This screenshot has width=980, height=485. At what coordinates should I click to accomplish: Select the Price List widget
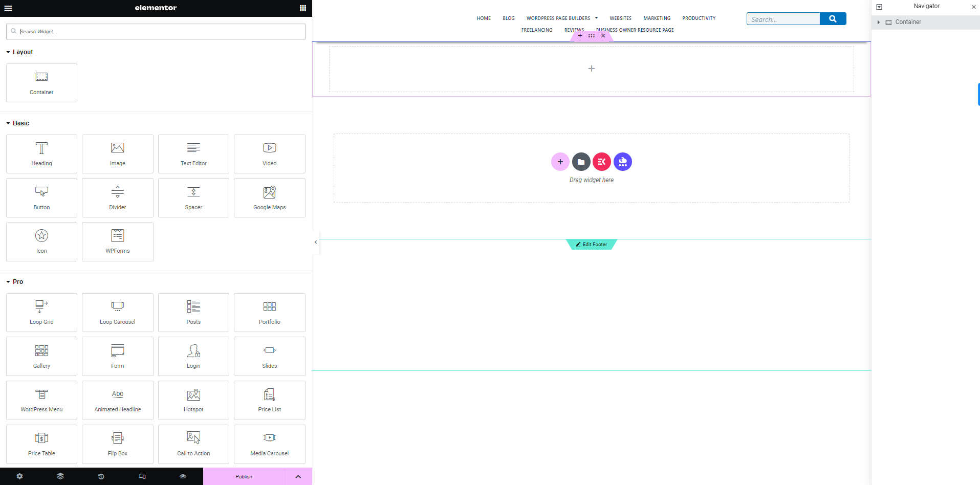270,400
